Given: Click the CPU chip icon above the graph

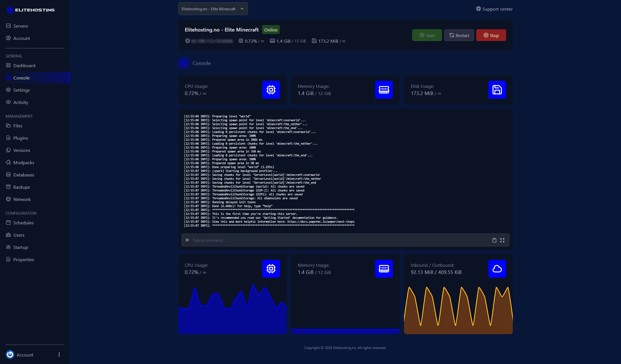Looking at the screenshot, I should [x=271, y=269].
